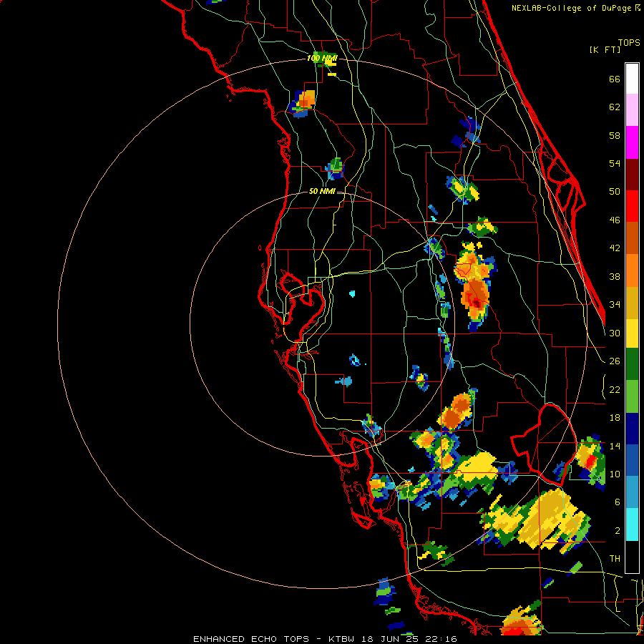Click the "34" legend value

point(615,305)
